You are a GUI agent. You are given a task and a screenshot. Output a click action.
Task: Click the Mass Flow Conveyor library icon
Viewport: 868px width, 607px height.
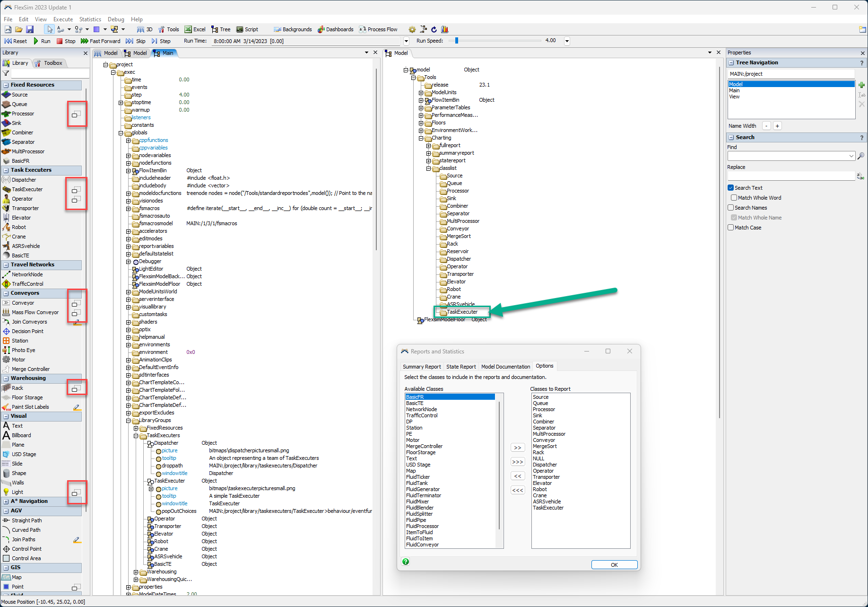6,312
